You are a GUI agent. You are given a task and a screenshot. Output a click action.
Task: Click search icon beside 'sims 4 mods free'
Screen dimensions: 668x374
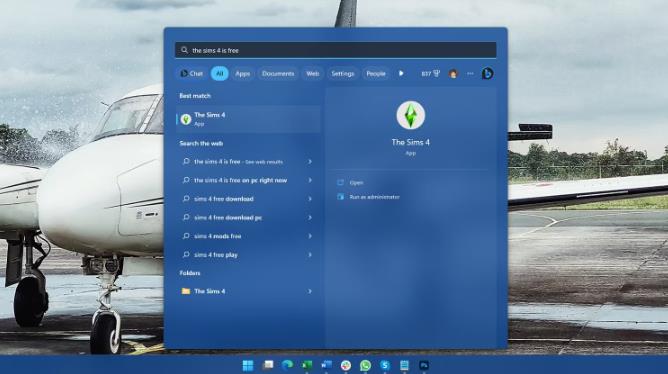point(186,236)
